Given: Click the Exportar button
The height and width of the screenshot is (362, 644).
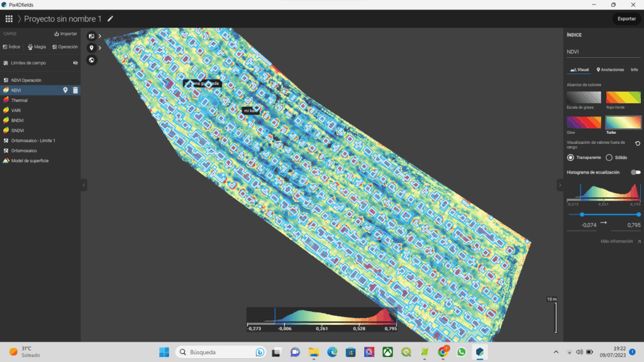Looking at the screenshot, I should (x=626, y=19).
